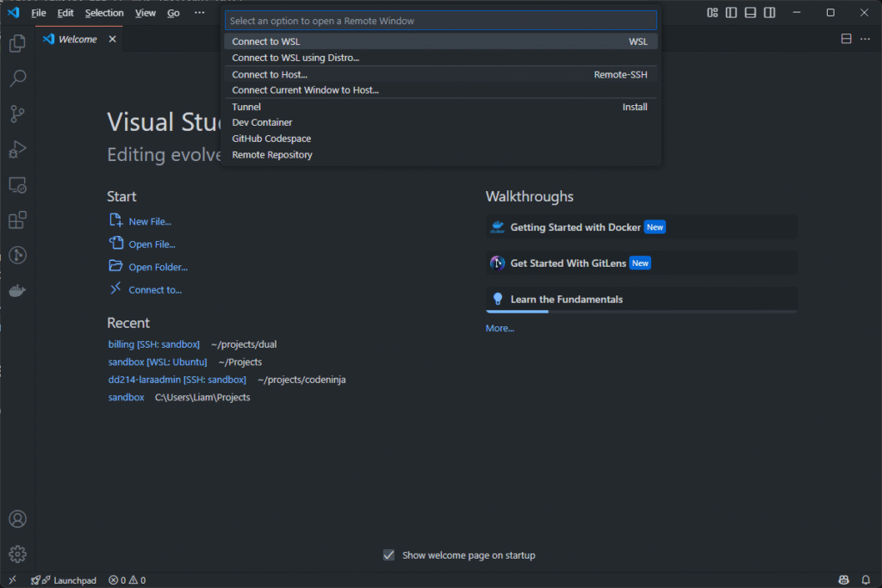Click the remote window indicator in status bar
The height and width of the screenshot is (588, 882).
pos(12,579)
